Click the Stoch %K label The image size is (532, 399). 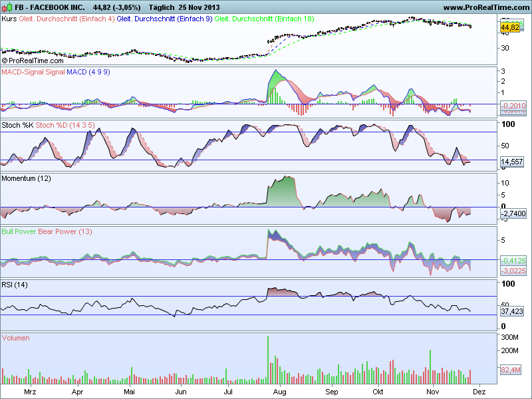pos(17,125)
